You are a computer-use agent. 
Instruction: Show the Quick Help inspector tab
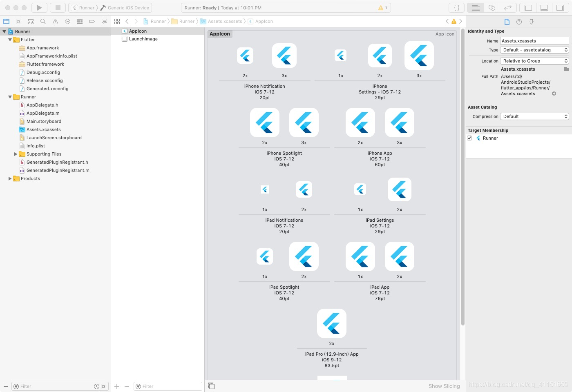coord(519,22)
